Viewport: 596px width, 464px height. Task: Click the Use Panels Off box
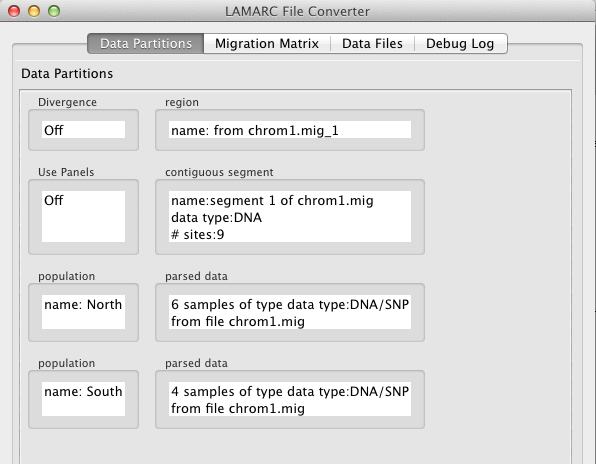point(83,216)
